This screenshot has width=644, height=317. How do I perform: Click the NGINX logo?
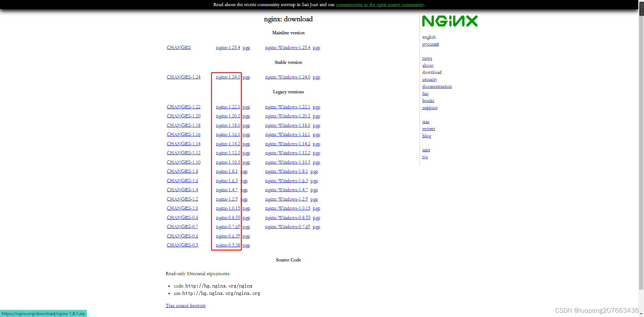point(450,21)
